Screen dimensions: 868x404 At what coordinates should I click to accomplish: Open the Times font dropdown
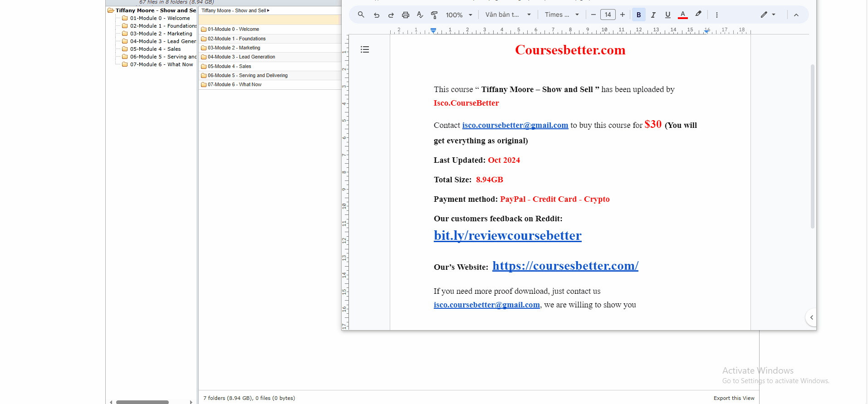[562, 15]
